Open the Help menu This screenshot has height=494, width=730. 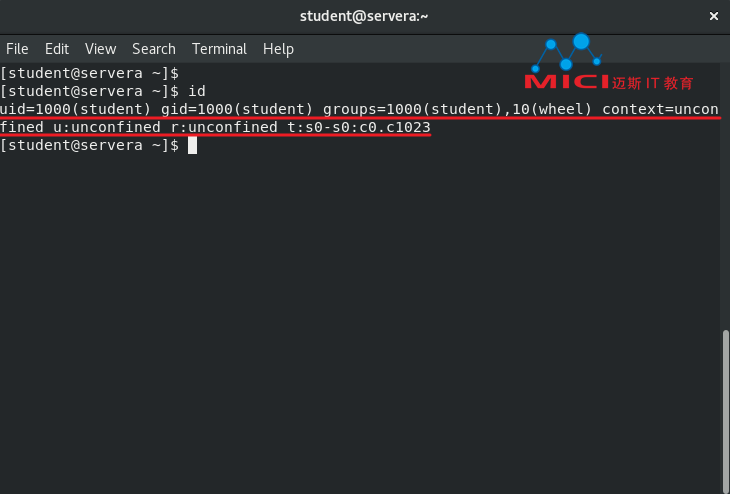pos(278,49)
